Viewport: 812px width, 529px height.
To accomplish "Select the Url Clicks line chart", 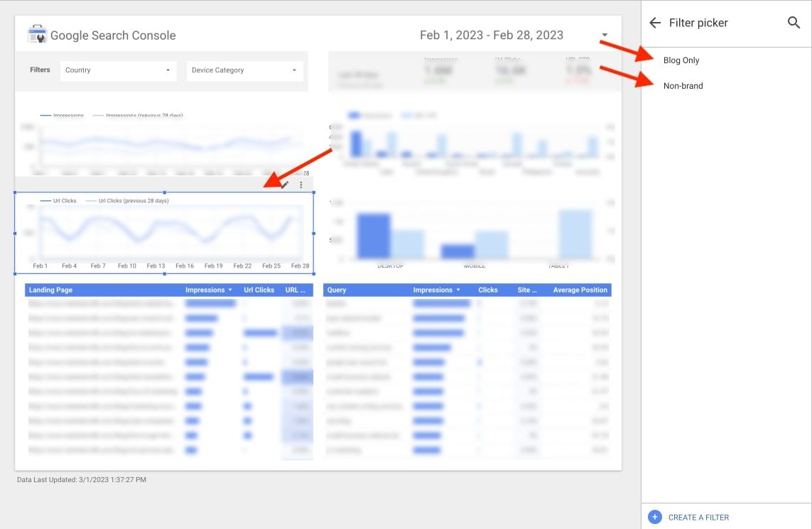I will coord(164,234).
